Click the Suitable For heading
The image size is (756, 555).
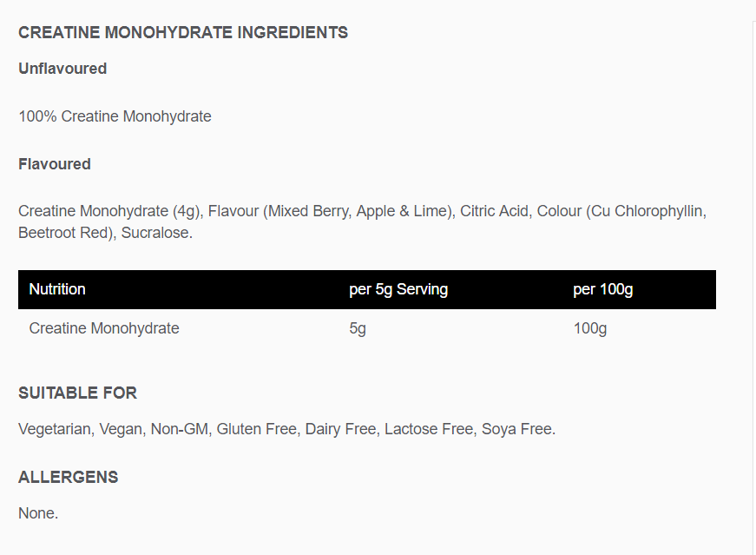click(x=77, y=393)
